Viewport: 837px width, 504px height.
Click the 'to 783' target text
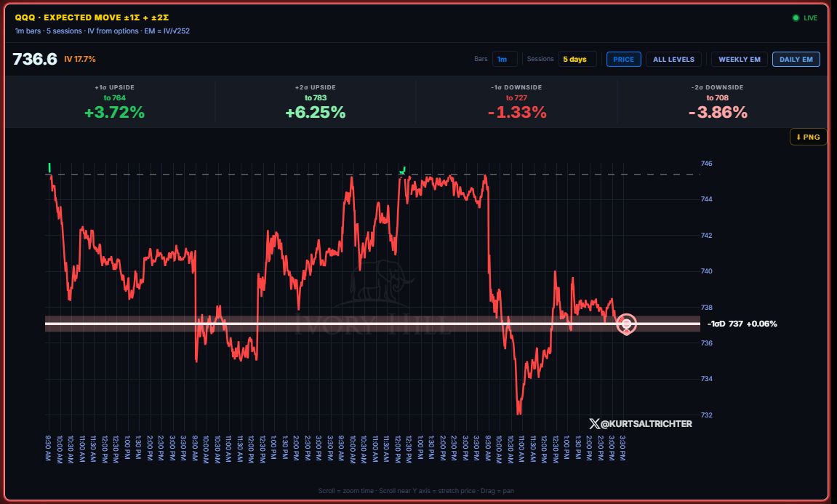point(316,97)
